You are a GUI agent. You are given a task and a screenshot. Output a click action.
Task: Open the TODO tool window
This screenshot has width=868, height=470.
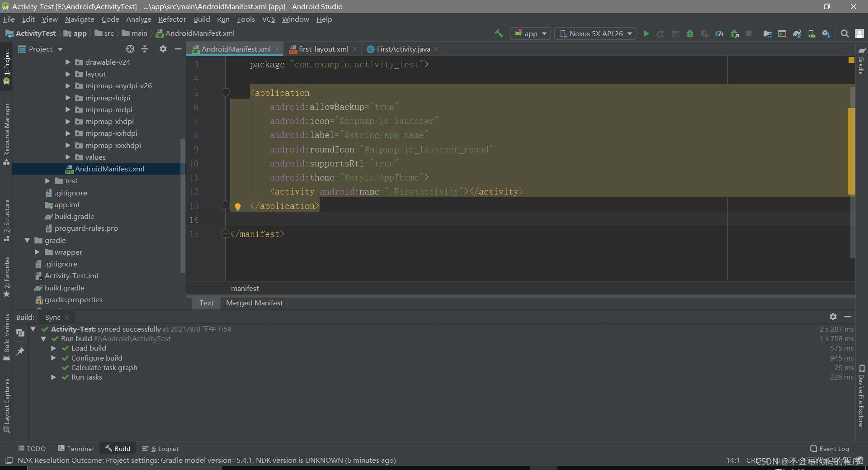point(32,448)
